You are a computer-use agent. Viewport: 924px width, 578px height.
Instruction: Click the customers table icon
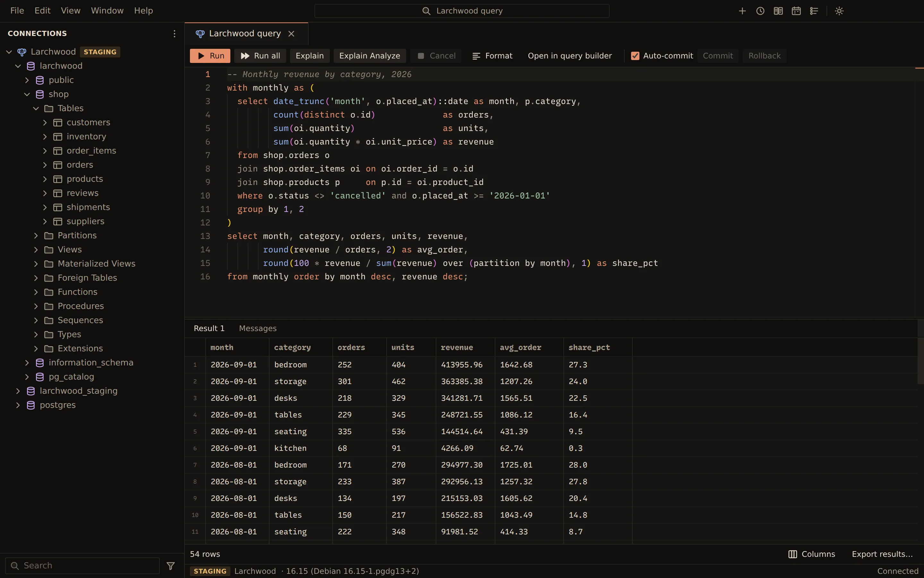click(58, 123)
